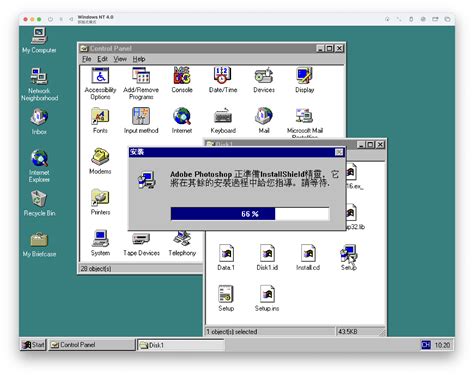Select the Input method icon

tap(141, 121)
